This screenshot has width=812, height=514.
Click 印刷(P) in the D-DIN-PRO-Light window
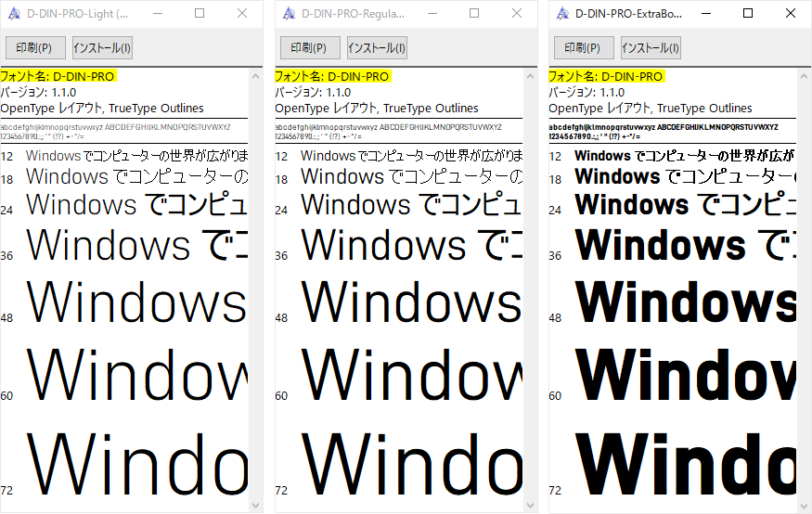coord(35,47)
